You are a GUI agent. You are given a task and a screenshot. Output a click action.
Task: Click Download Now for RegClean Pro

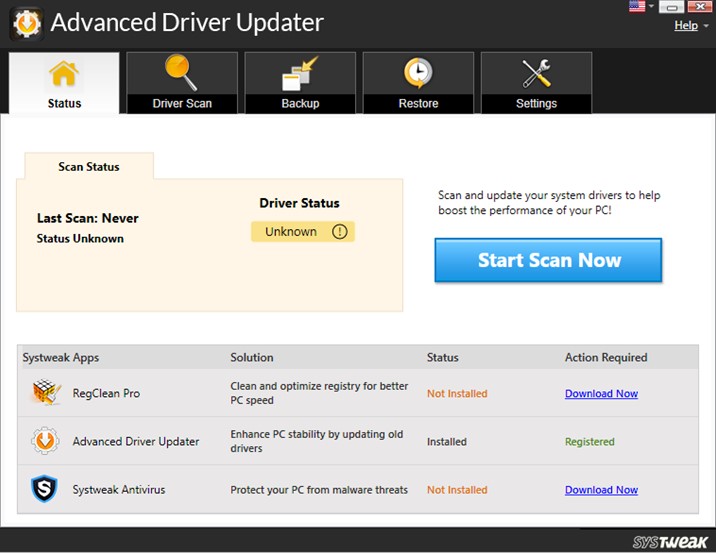coord(601,393)
